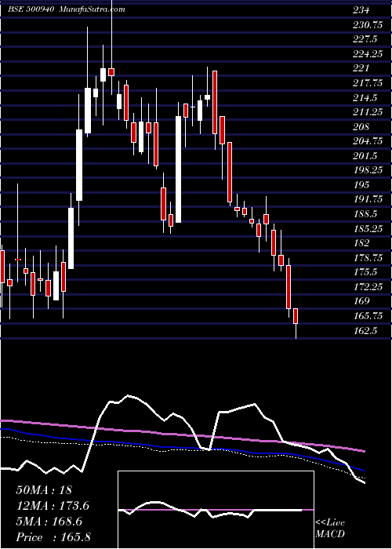
Task: Click the 175.5 price axis label
Action: click(x=365, y=272)
